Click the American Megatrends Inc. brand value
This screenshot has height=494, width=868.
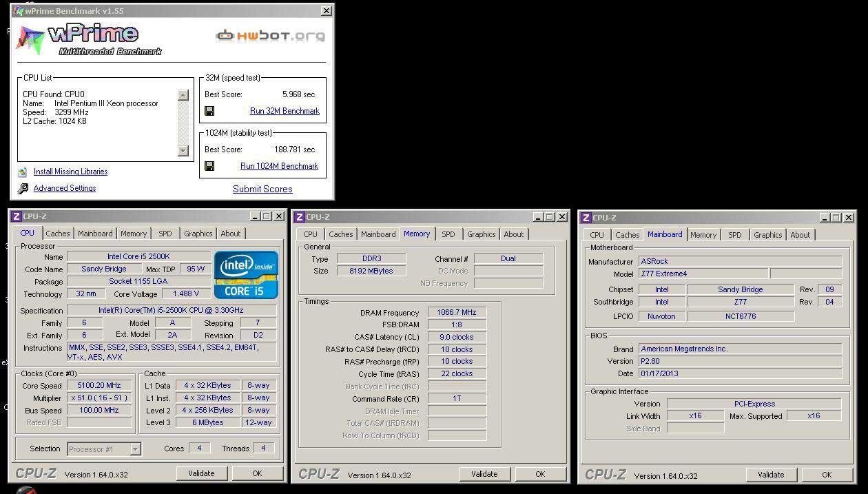(740, 349)
